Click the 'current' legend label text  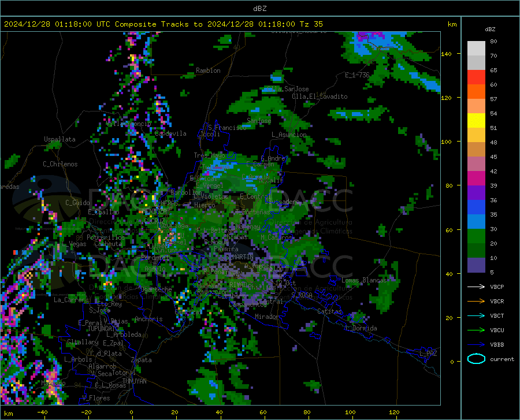502,359
